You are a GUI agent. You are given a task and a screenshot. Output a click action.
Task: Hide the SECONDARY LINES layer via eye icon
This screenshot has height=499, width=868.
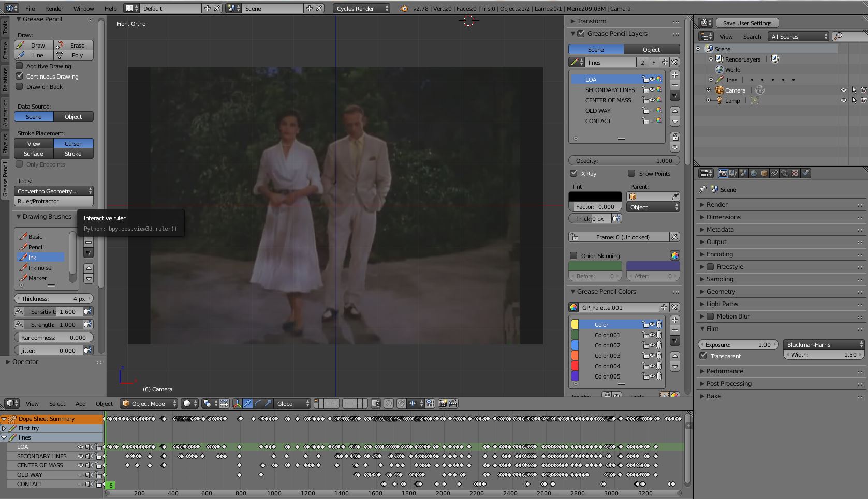(652, 90)
